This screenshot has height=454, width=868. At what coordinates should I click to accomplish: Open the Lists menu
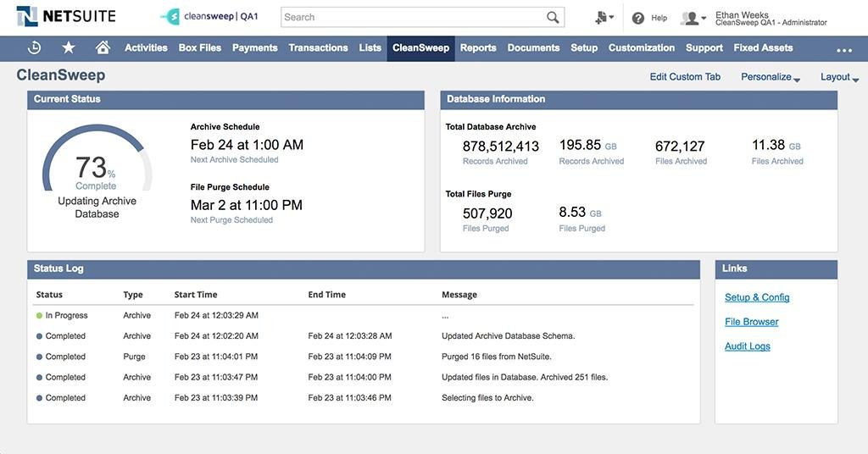click(x=370, y=48)
